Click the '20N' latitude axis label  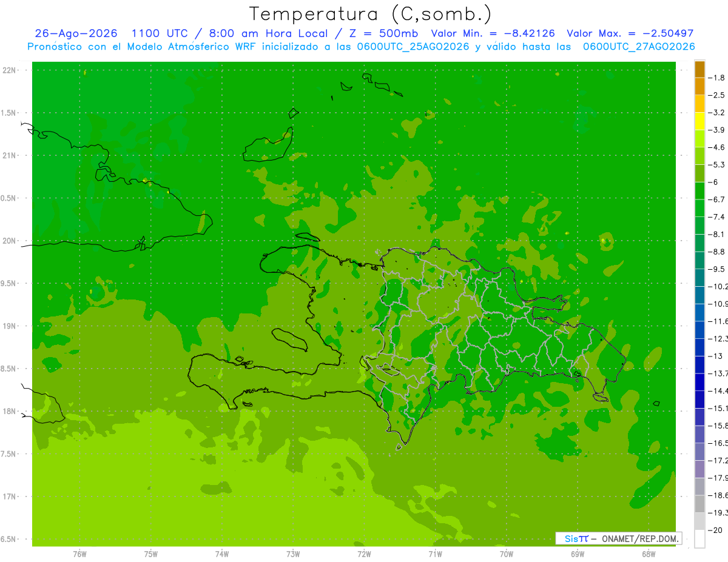(x=8, y=241)
